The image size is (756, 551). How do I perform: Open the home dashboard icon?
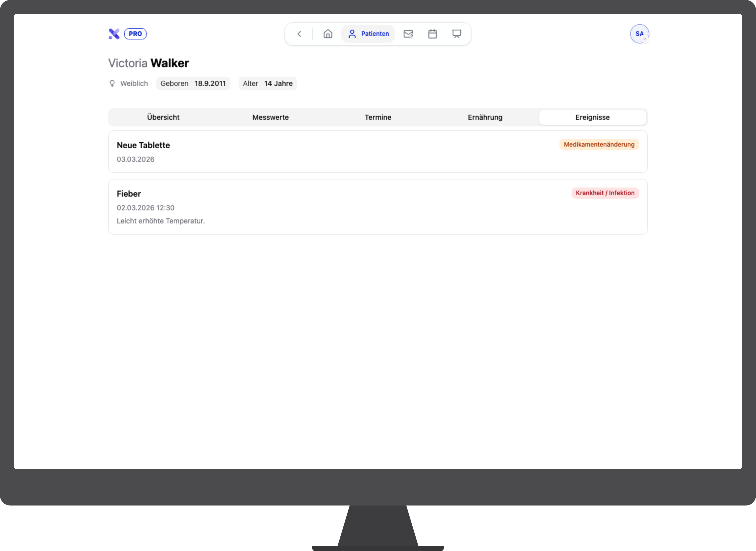328,34
